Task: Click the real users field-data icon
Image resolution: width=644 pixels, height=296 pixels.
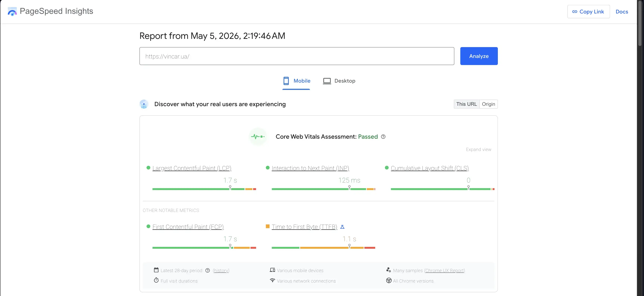Action: click(x=144, y=104)
